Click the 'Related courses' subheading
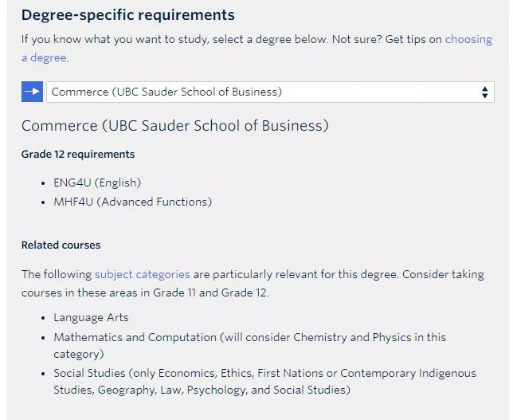The height and width of the screenshot is (420, 513). click(x=61, y=245)
